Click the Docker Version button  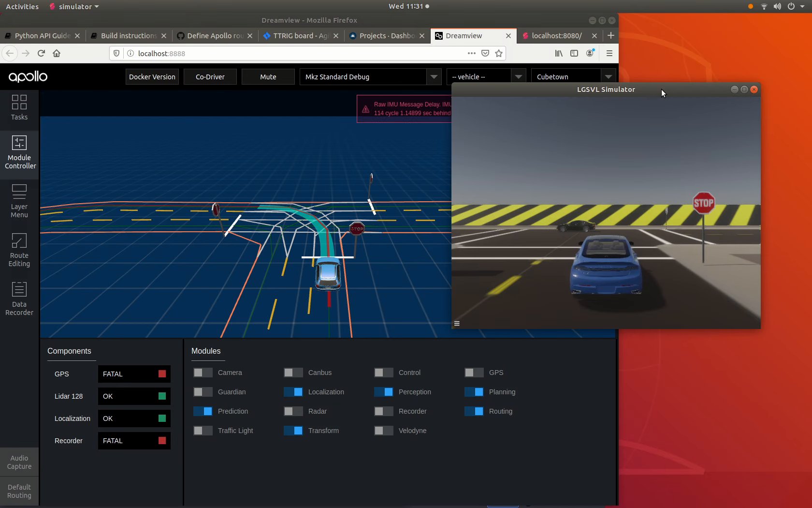coord(152,76)
